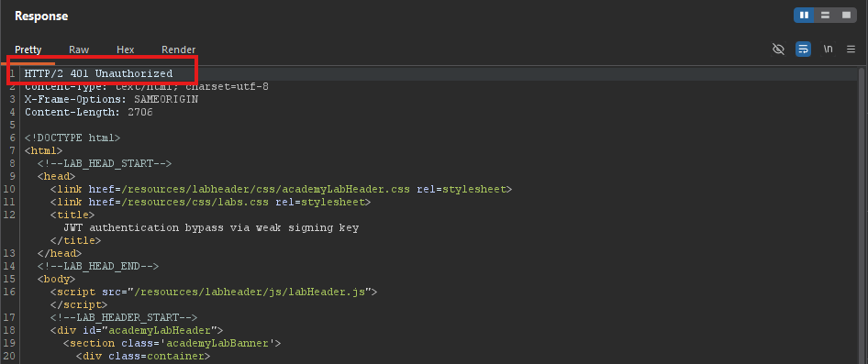Click the LAB_HEAD_START comment line
868x364 pixels.
[105, 163]
